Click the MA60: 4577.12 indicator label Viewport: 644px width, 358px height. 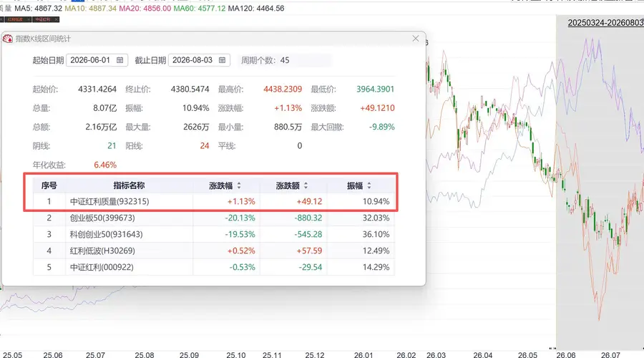[x=200, y=8]
